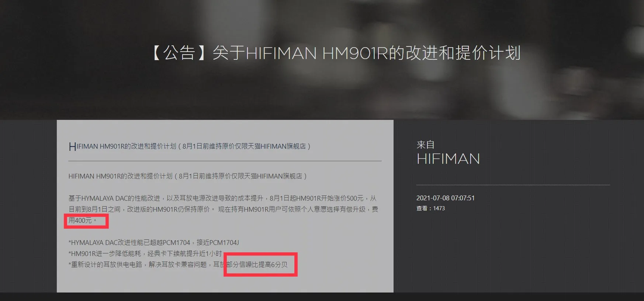Click the paragraph line mentioning 有偿升级
The height and width of the screenshot is (301, 644).
223,210
